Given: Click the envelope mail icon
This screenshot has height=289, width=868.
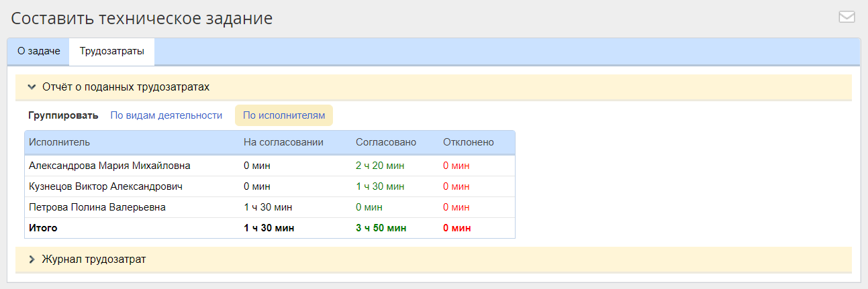Looking at the screenshot, I should pyautogui.click(x=847, y=17).
